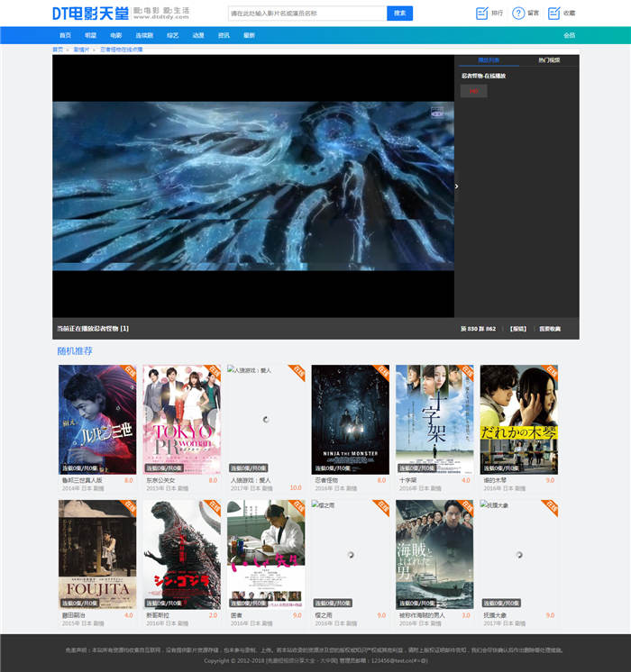This screenshot has height=672, width=631.
Task: Click the 【报错】 report error link
Action: click(x=517, y=329)
